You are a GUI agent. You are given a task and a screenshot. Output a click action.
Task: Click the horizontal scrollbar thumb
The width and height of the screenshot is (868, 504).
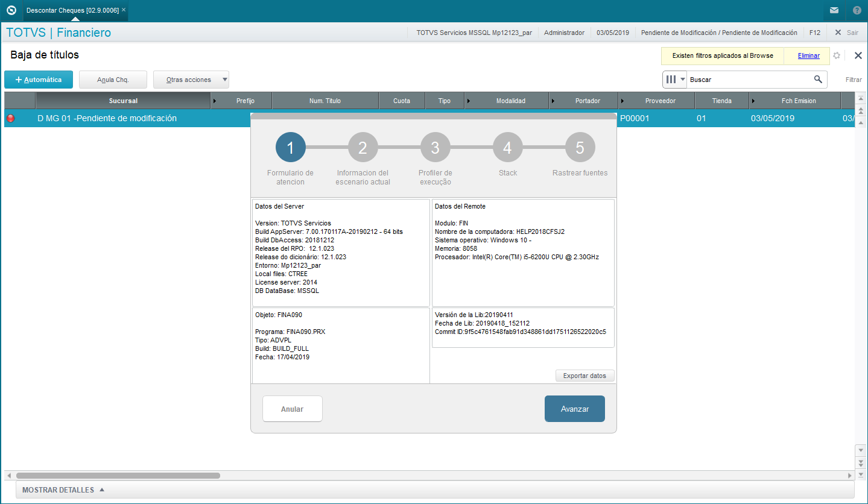118,476
